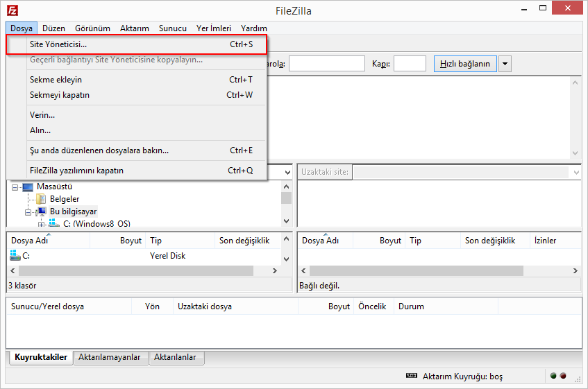Image resolution: width=588 pixels, height=389 pixels.
Task: Click the Durum queue column header
Action: pos(446,306)
